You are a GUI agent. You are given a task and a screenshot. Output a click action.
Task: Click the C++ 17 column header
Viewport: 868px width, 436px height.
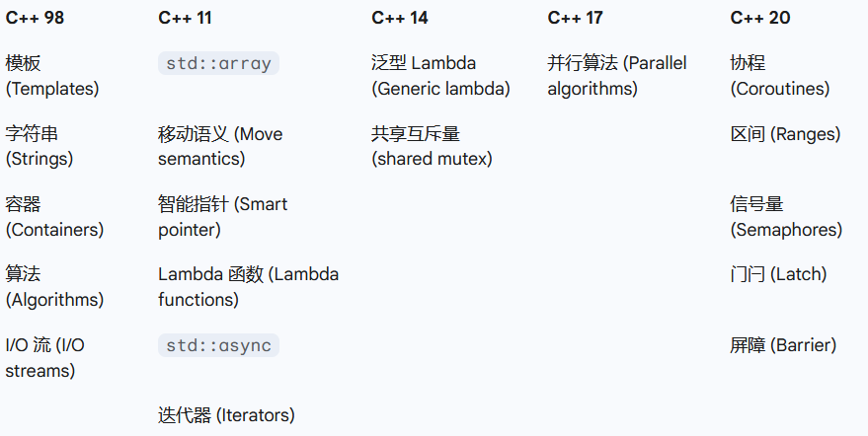575,18
